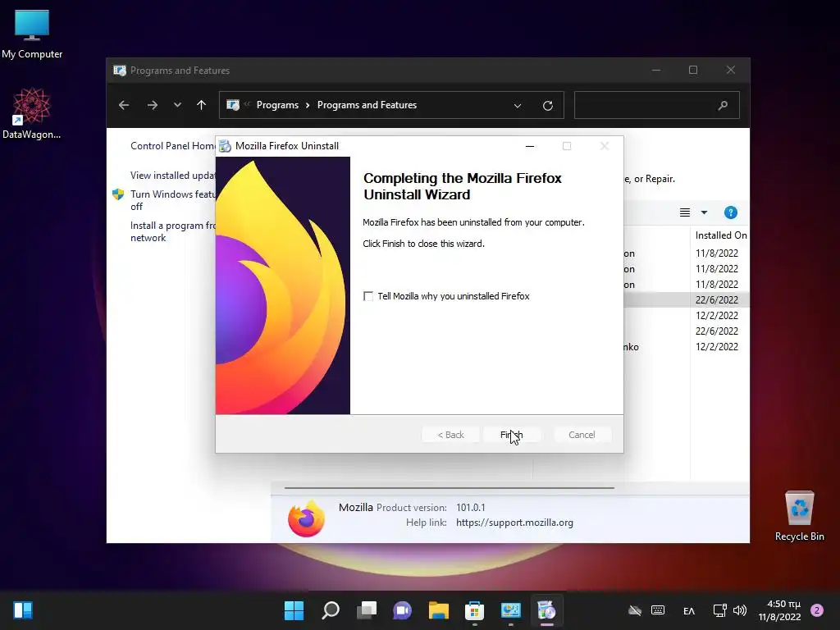Click the search magnifier icon in Programs and Features
Image resolution: width=840 pixels, height=630 pixels.
[723, 106]
